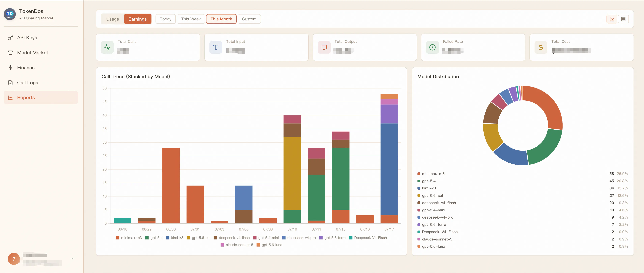The image size is (644, 273).
Task: Click the TokenDos logo icon
Action: (x=10, y=14)
